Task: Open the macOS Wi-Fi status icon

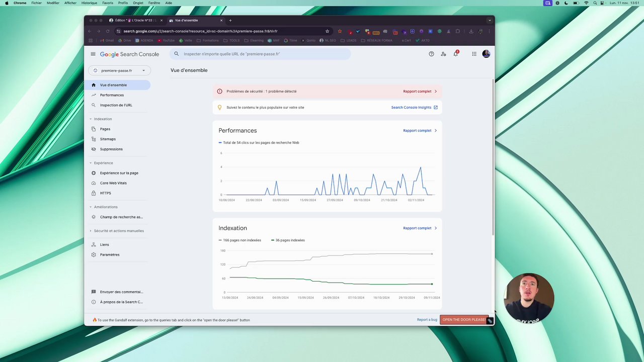Action: coord(586,3)
